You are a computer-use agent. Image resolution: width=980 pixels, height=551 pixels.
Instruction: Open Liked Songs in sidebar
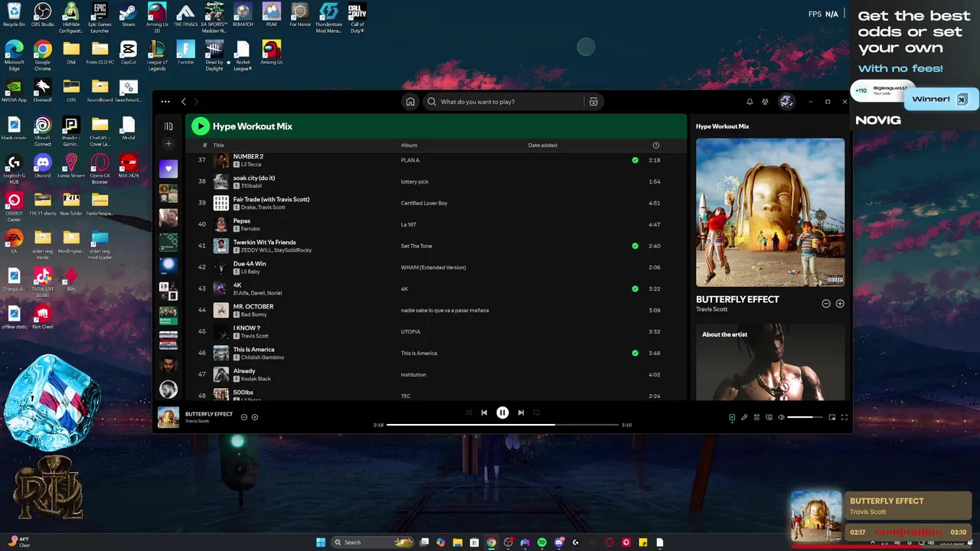click(x=168, y=168)
